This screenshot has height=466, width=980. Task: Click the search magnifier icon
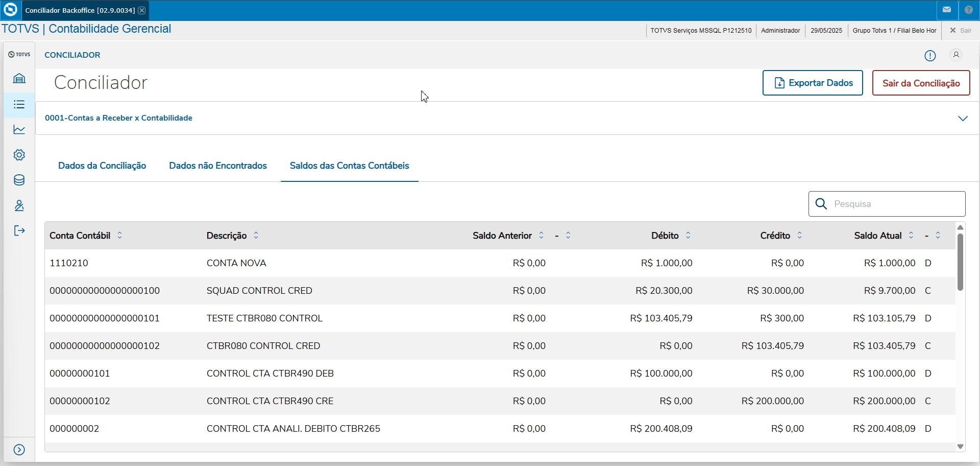pyautogui.click(x=821, y=204)
